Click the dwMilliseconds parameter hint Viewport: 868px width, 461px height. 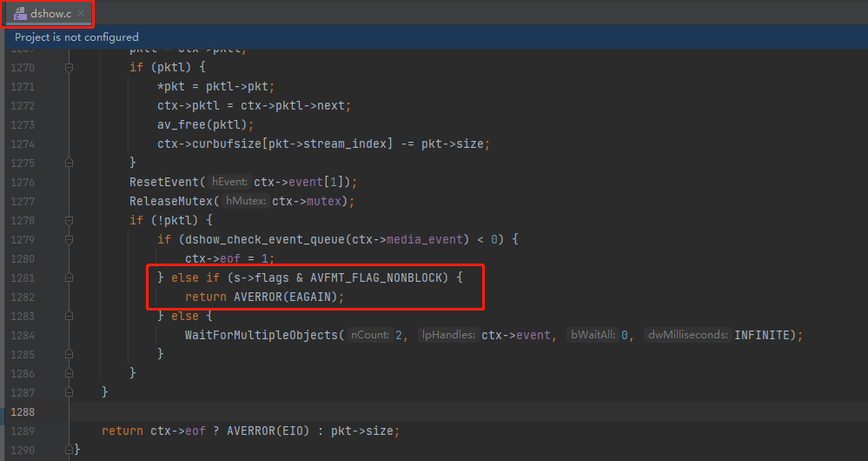pos(688,335)
